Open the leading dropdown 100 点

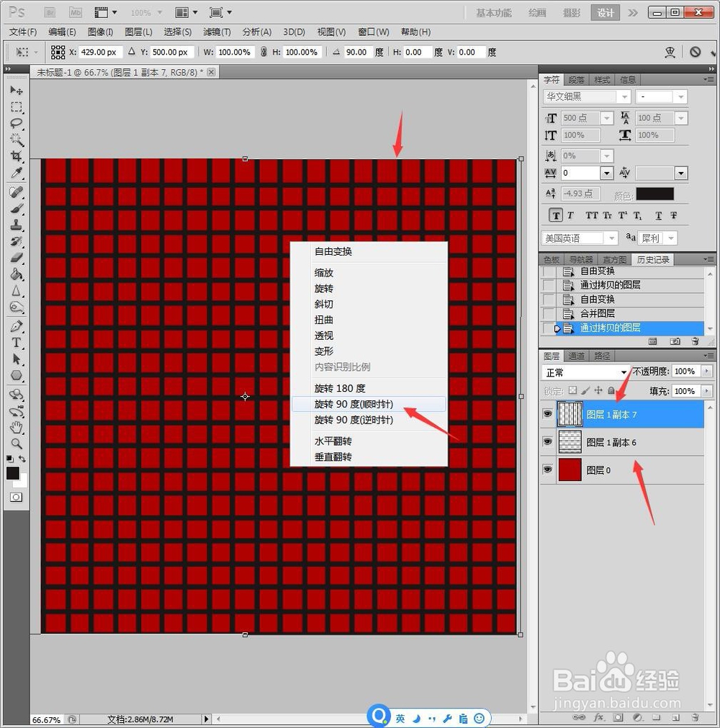click(680, 118)
